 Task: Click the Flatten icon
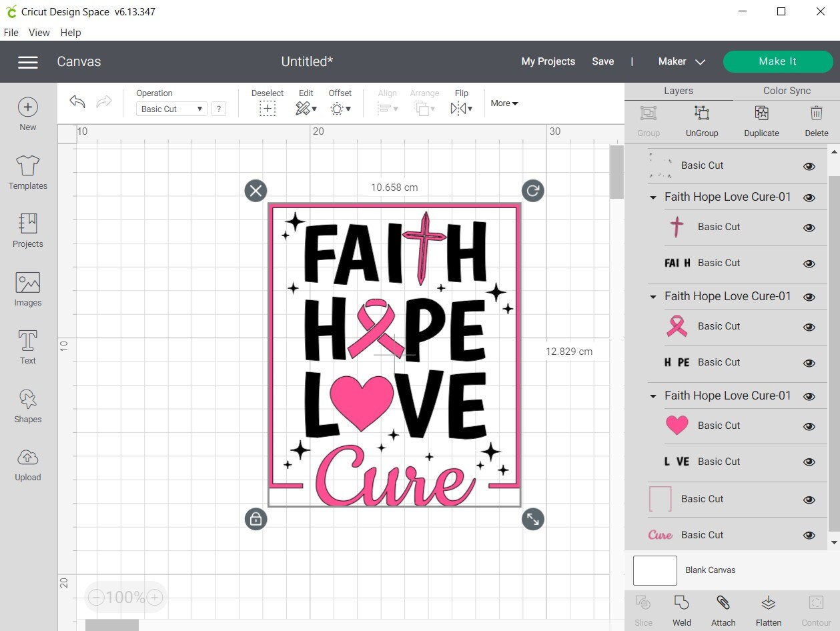pos(768,604)
